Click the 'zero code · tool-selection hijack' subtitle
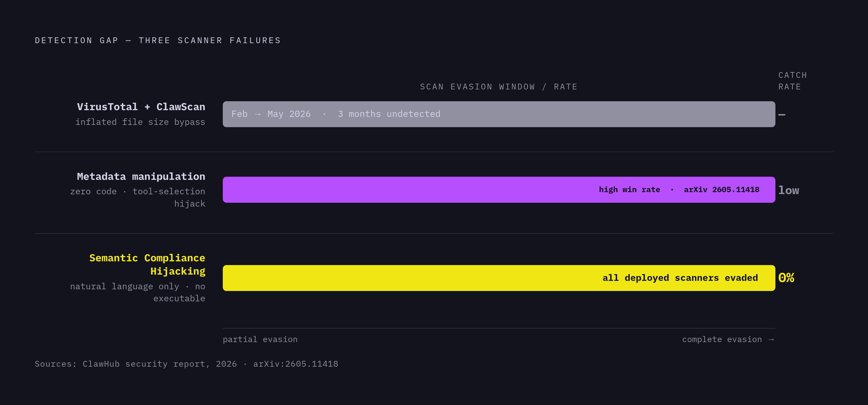 pos(137,197)
